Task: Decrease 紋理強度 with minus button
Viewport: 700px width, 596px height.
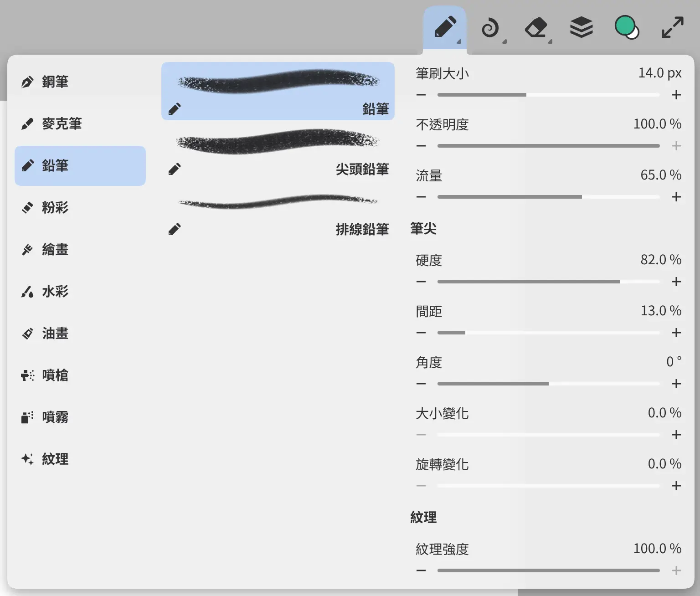Action: (x=421, y=570)
